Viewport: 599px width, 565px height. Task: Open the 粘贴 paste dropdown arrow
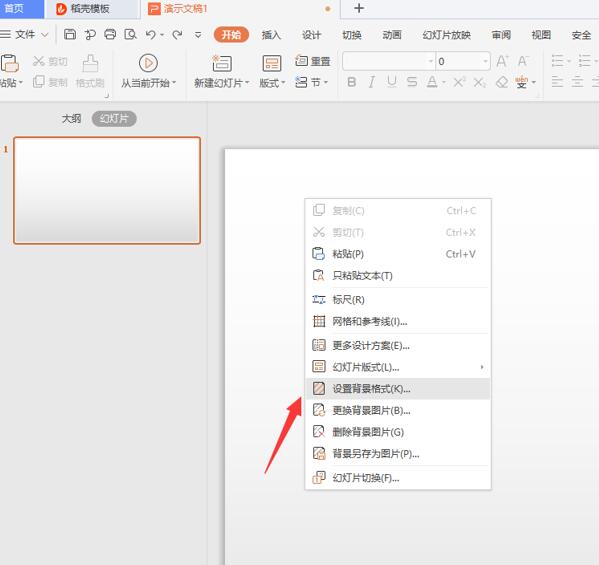[21, 82]
